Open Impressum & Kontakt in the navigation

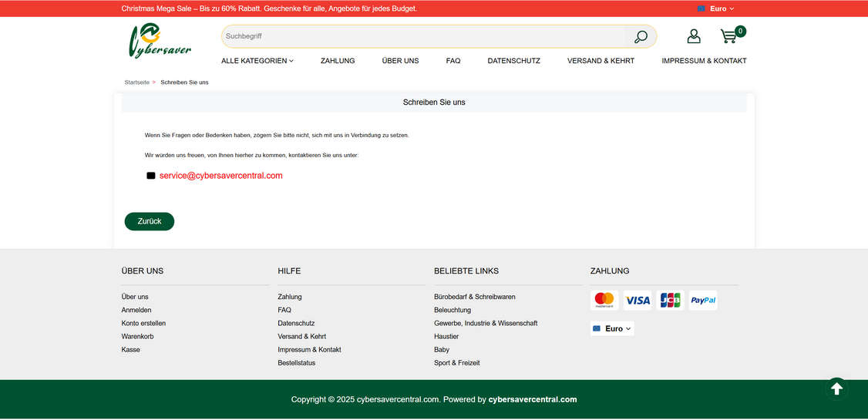click(704, 61)
